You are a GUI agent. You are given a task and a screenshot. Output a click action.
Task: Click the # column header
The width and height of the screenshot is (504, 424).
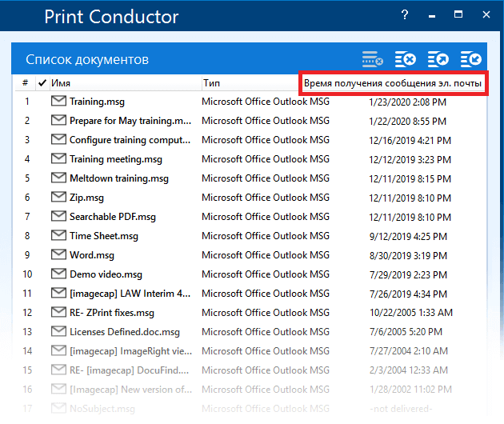coord(25,83)
